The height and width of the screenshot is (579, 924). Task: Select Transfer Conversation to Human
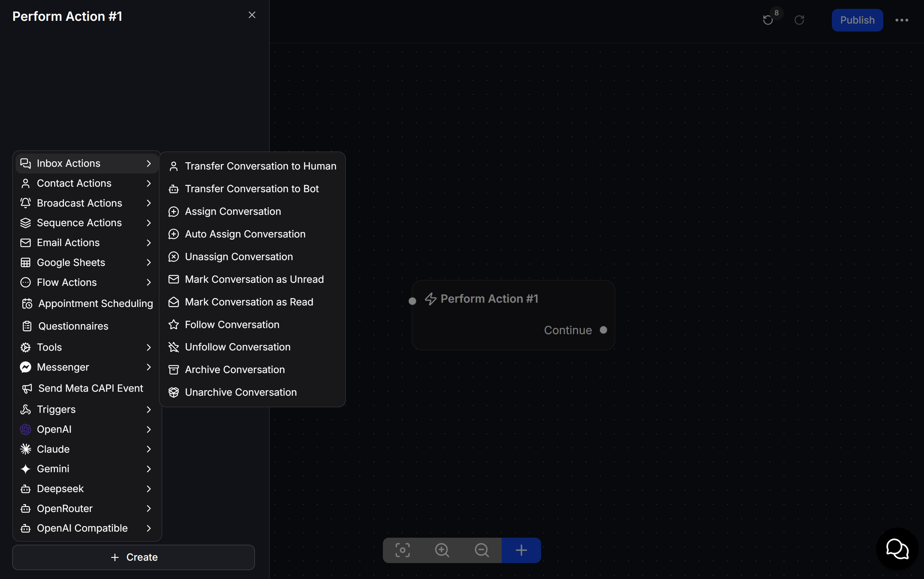tap(253, 166)
